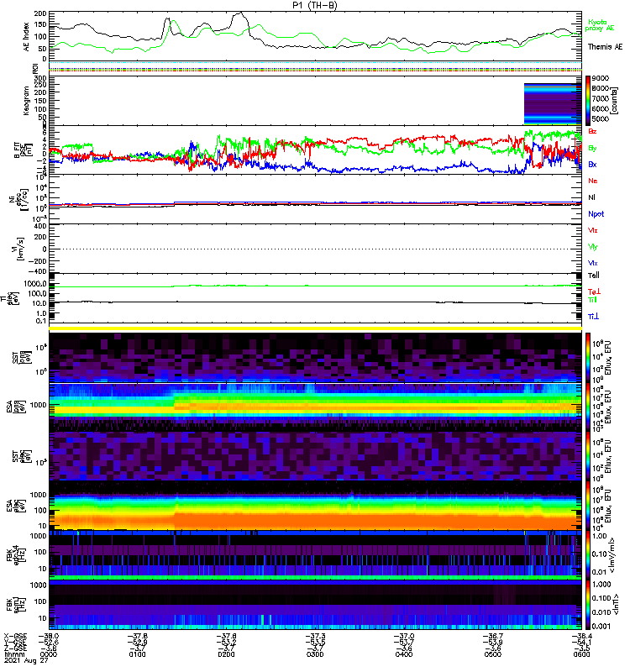
Task: Click the B_FIT magnetic field plot panel
Action: pyautogui.click(x=316, y=150)
